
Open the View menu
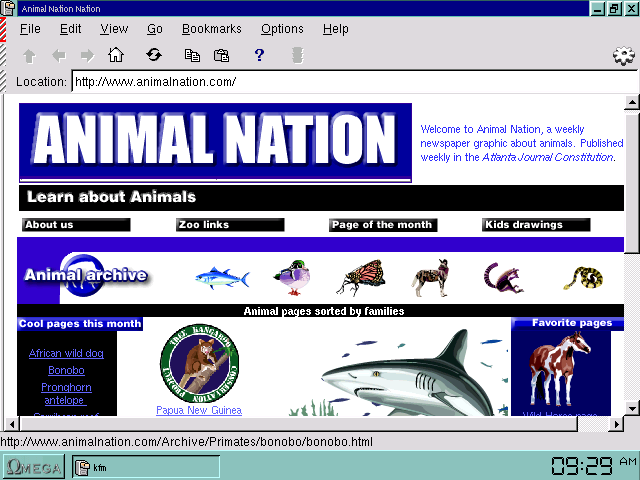[x=114, y=29]
